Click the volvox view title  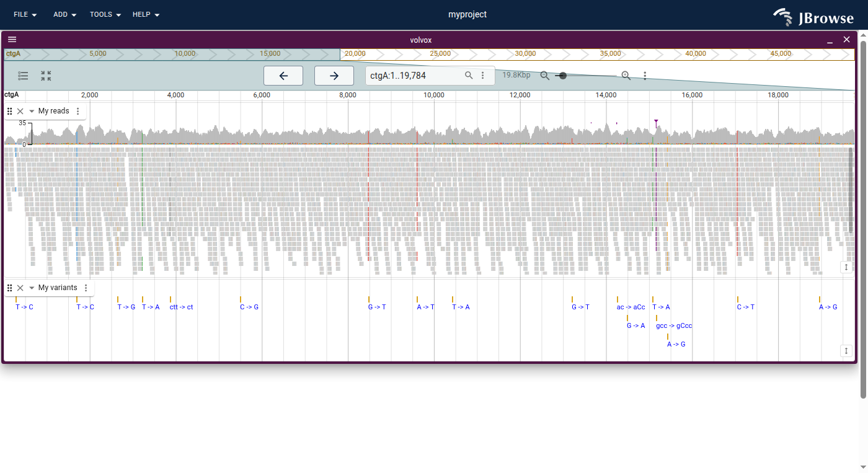point(421,40)
